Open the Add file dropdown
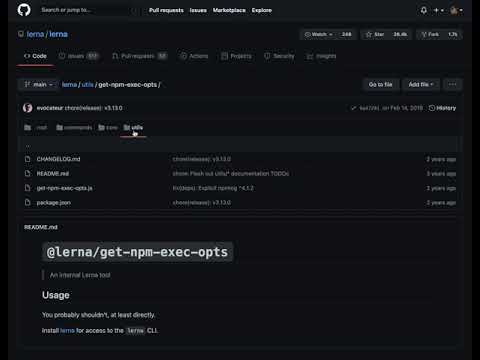This screenshot has height=360, width=480. (421, 85)
